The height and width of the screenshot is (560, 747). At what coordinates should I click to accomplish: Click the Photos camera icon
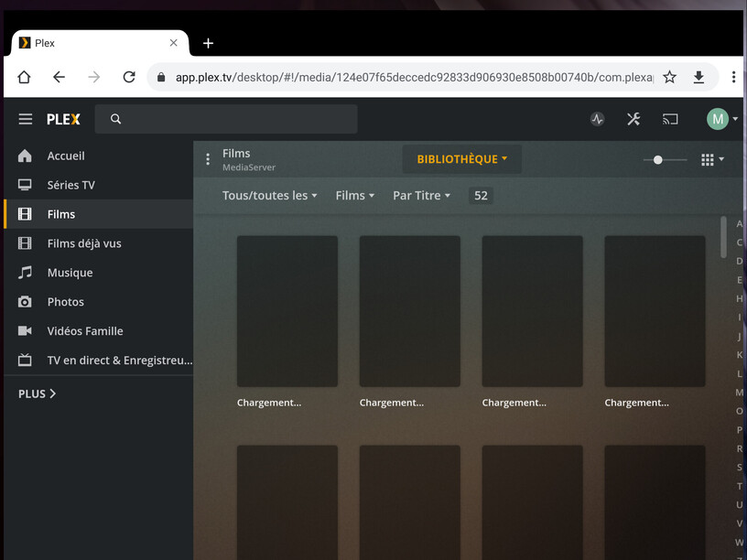tap(25, 302)
